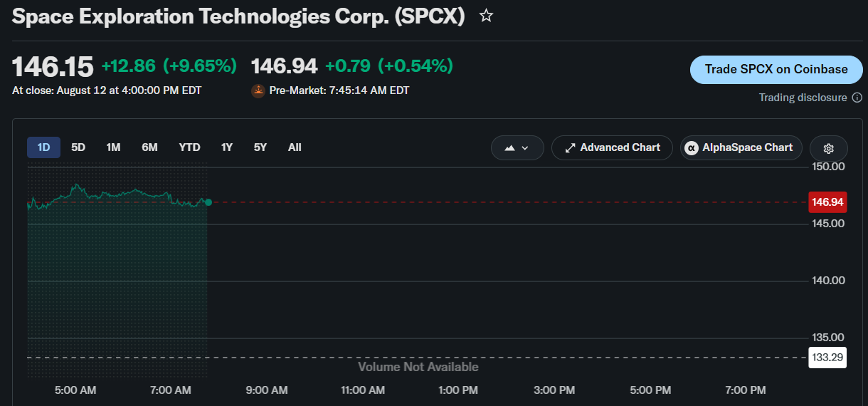Click the 7:00 PM axis label

745,390
